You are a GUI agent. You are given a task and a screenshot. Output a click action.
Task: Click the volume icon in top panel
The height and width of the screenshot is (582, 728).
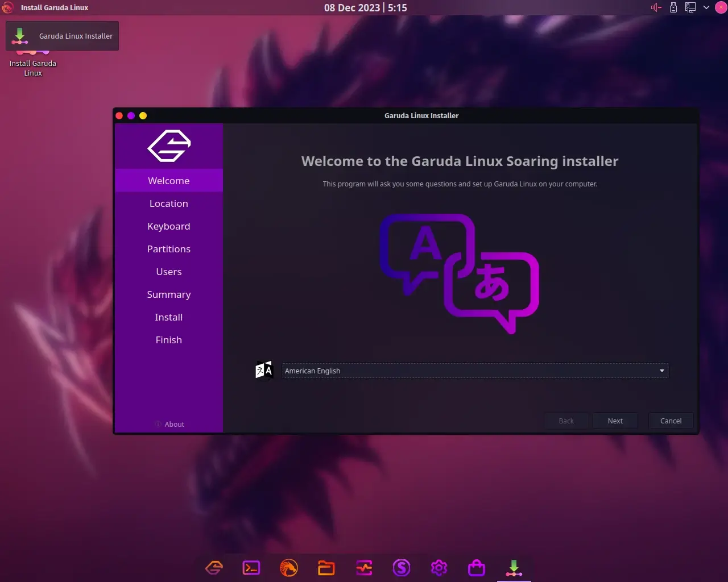pos(656,7)
